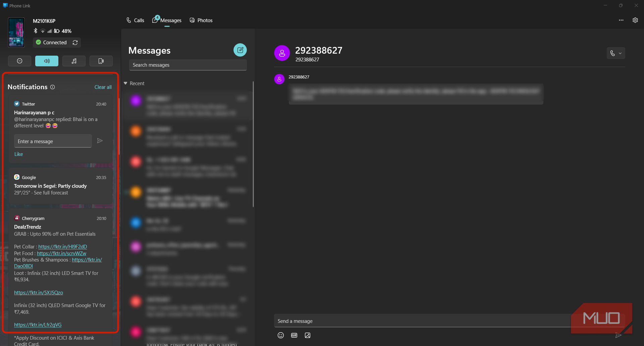Open the more options menu

(621, 20)
